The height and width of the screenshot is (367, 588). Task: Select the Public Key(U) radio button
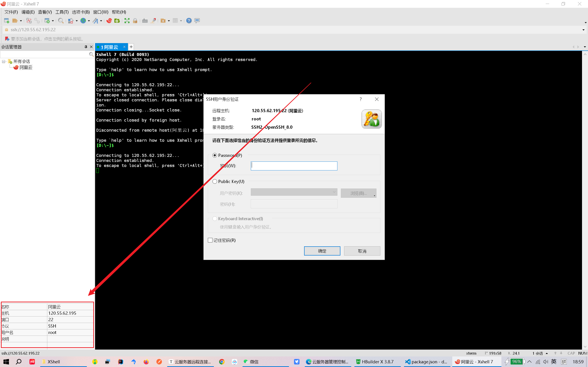215,181
